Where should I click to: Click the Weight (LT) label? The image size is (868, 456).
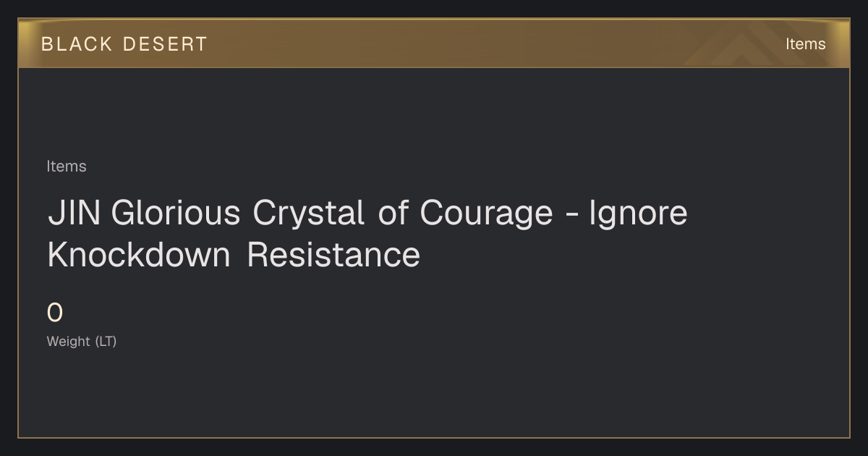click(82, 342)
